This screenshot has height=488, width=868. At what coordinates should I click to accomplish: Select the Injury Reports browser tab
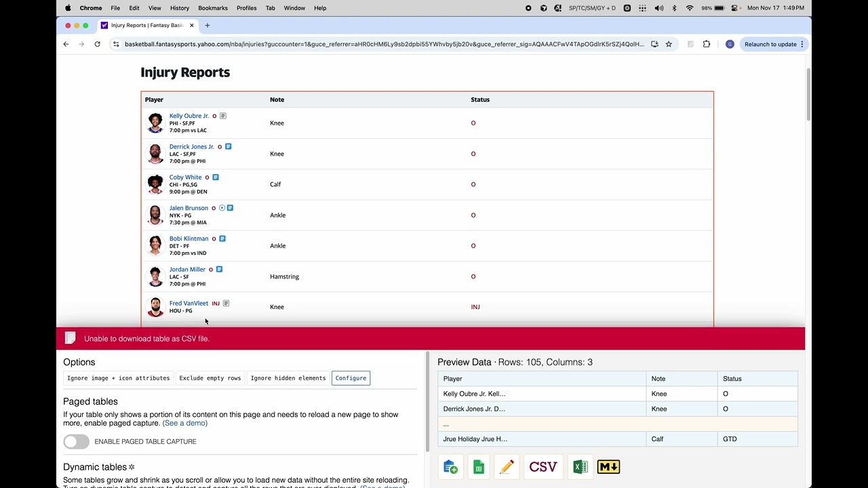pos(146,25)
